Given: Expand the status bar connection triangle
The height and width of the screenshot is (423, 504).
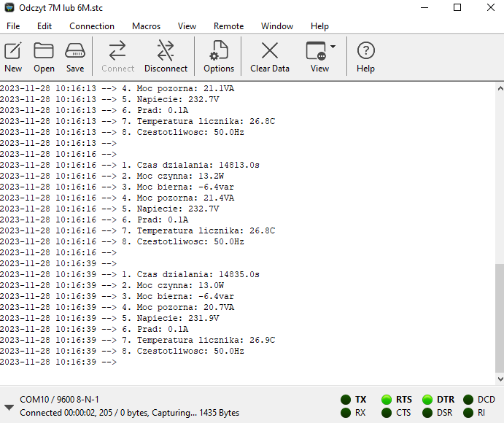Looking at the screenshot, I should (9, 407).
